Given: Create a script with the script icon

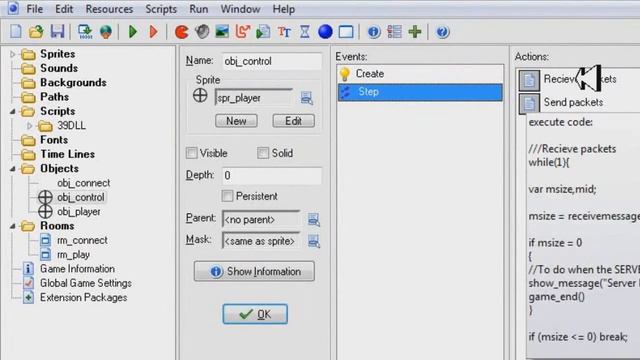Looking at the screenshot, I should coord(263,31).
